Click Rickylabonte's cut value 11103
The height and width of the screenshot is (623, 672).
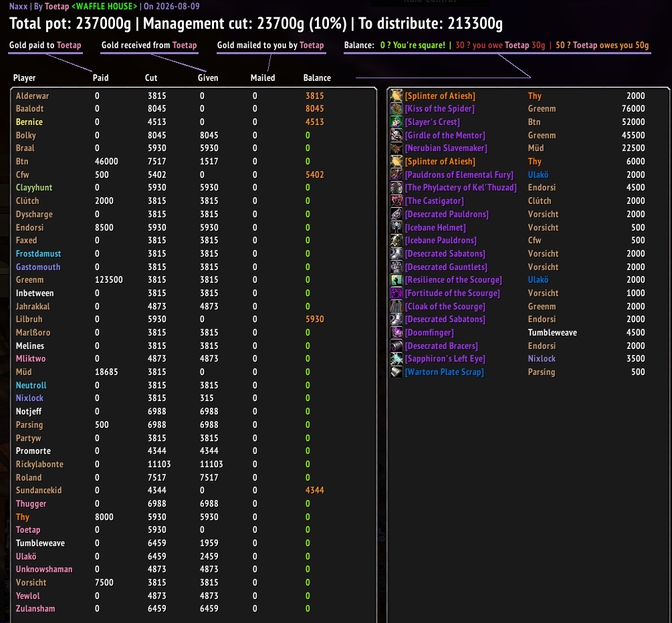click(159, 464)
